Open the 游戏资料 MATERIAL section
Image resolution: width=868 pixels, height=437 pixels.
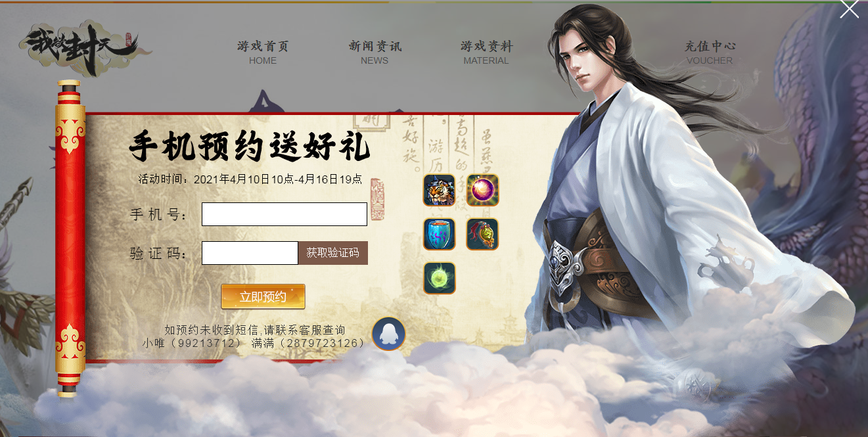(486, 53)
